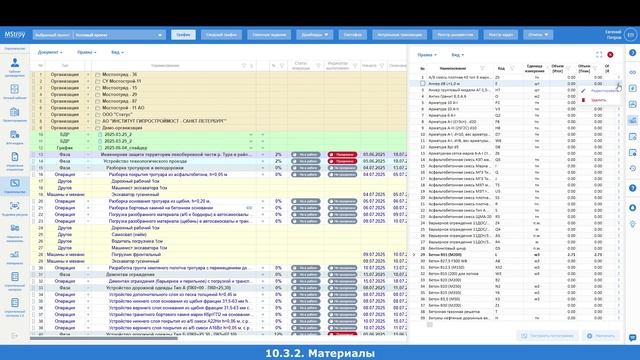Click the filter icon in the % column

click(282, 65)
